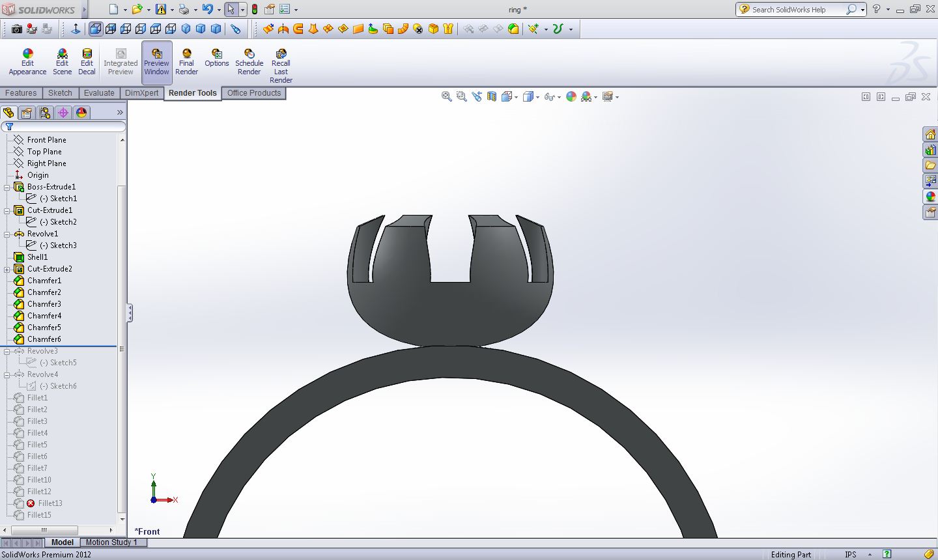Open the View Orientation dropdown arrow
This screenshot has height=560, width=938.
click(517, 97)
